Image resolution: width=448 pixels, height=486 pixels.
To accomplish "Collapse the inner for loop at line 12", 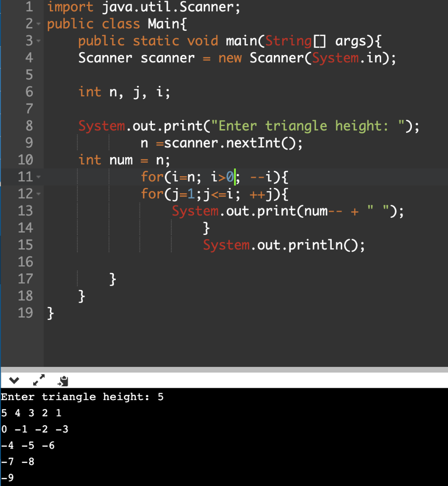I will click(x=39, y=194).
